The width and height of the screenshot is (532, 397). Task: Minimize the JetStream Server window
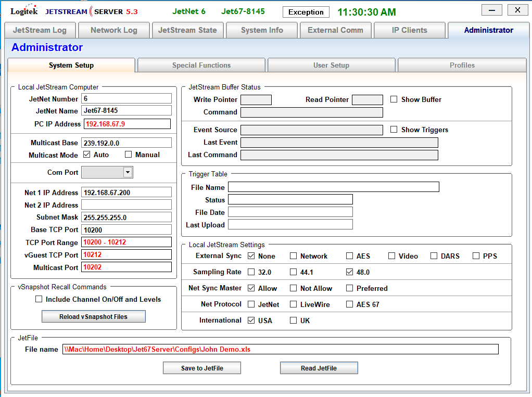coord(491,10)
